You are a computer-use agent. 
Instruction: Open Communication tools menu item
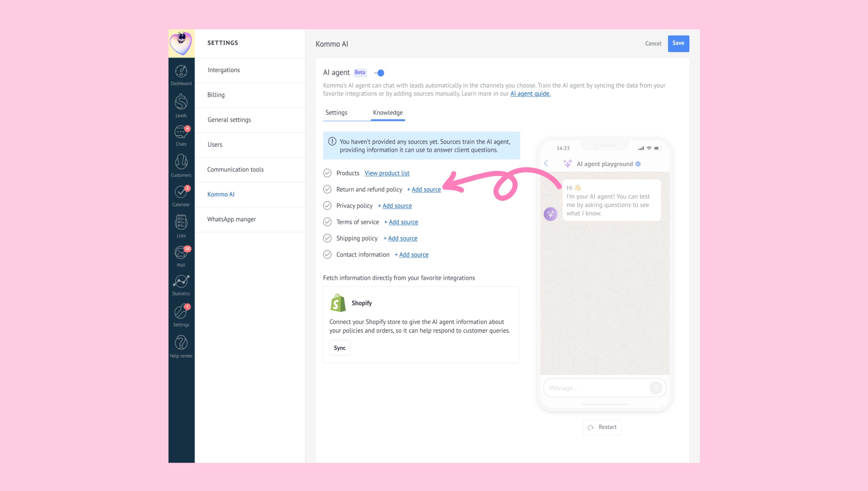[x=250, y=170]
